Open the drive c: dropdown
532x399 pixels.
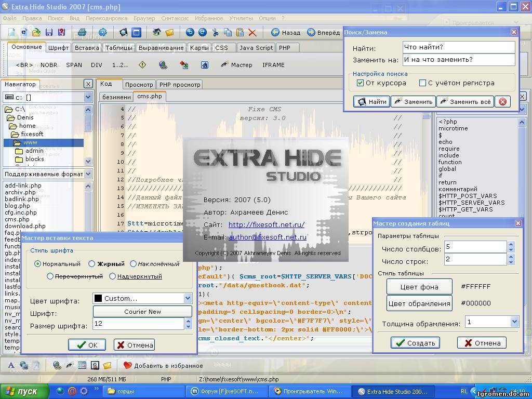(x=88, y=97)
